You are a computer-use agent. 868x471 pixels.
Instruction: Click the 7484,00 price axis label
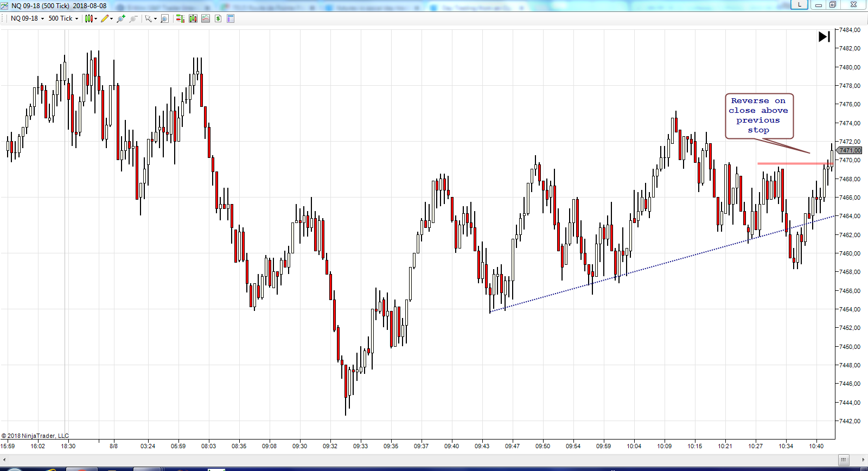click(850, 30)
